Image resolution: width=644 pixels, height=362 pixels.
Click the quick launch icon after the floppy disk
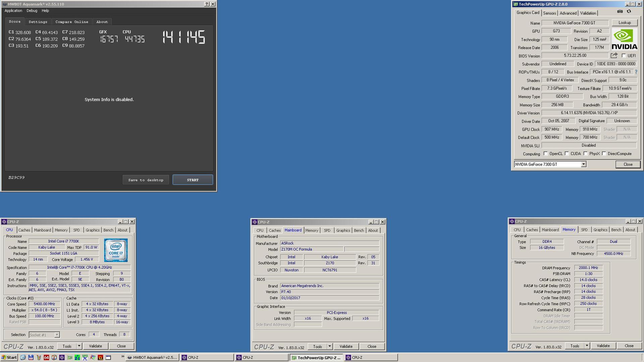pos(39,357)
